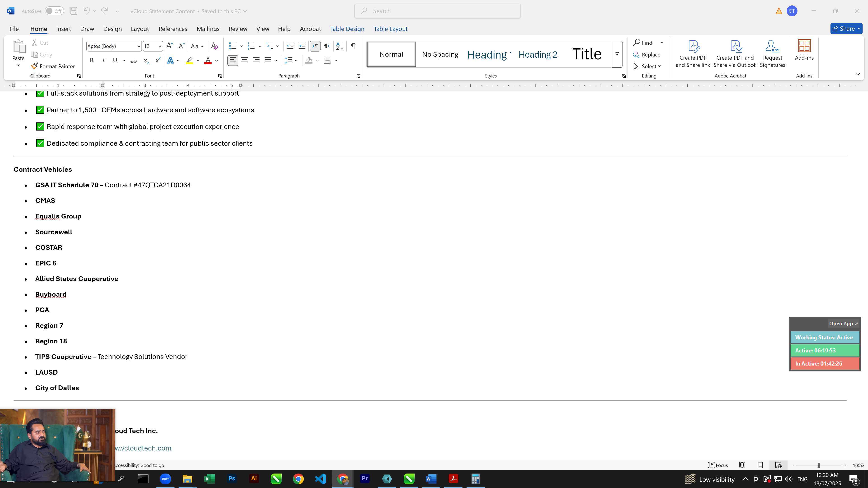Open the Paste options dropdown arrow
Screen dimensions: 868x488
pyautogui.click(x=18, y=65)
